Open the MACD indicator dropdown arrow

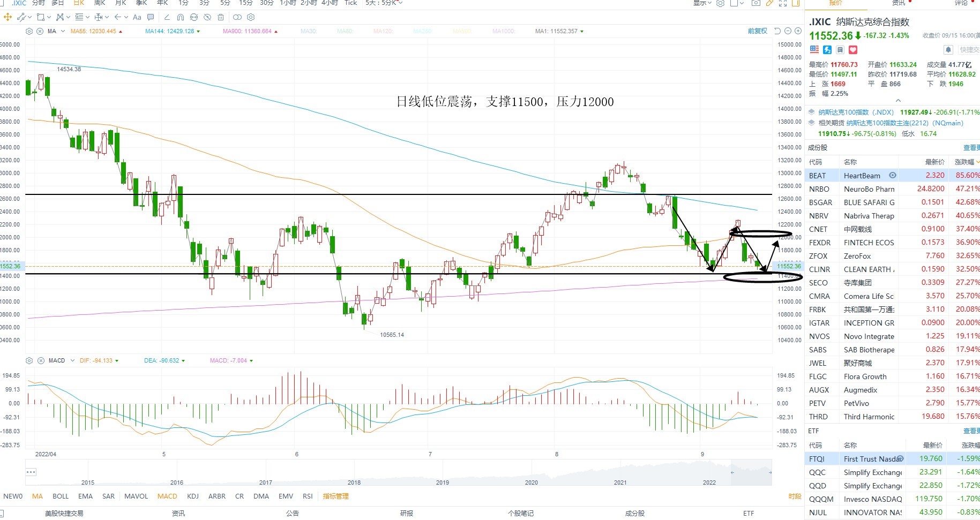pyautogui.click(x=70, y=360)
